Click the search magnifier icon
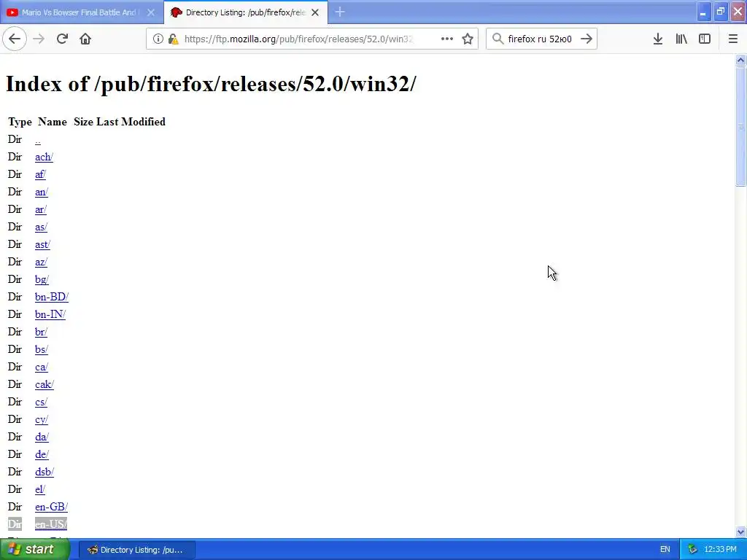Screen dimensions: 747x560 (498, 39)
